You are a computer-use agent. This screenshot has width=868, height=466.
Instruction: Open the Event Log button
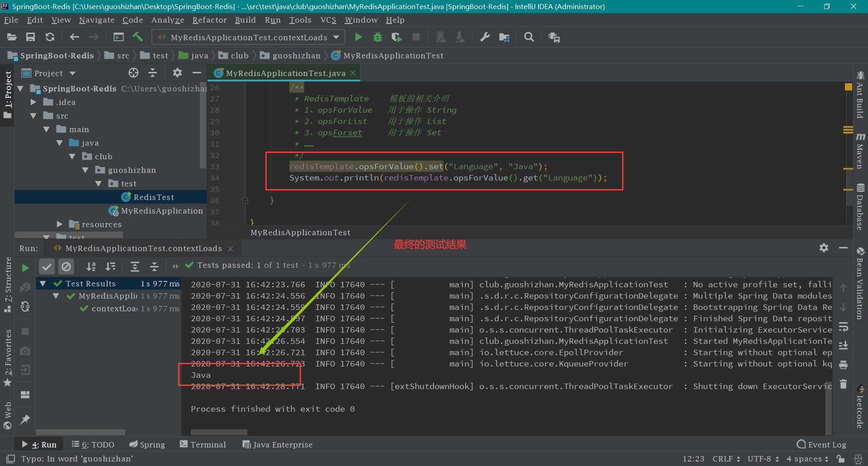821,445
